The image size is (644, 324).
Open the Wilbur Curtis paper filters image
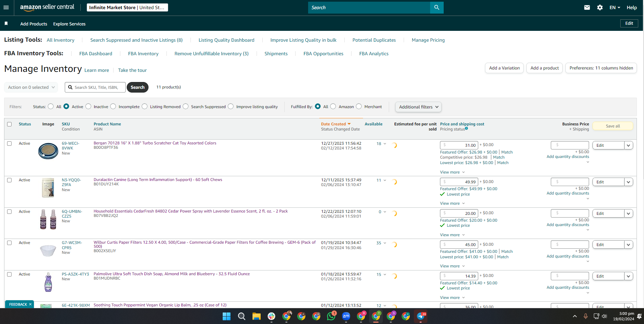[x=48, y=250]
